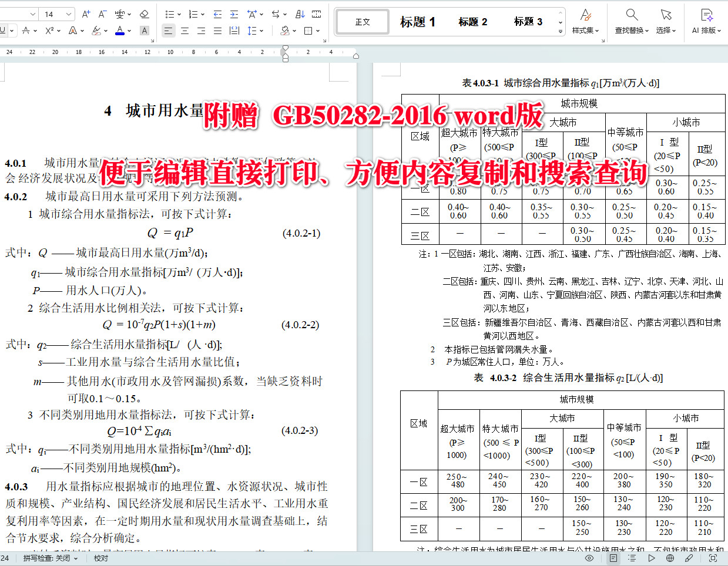Open the 查找替换 find and replace menu

coord(632,22)
